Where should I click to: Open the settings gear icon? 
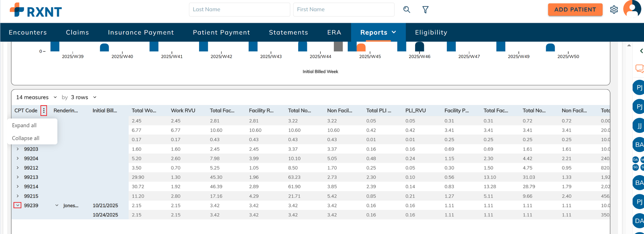coord(613,10)
